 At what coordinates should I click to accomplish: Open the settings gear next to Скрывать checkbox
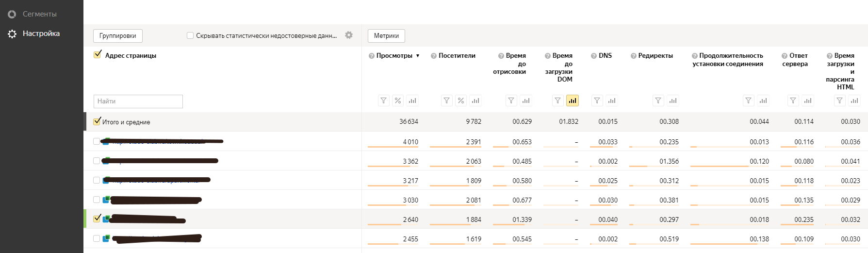(x=349, y=35)
